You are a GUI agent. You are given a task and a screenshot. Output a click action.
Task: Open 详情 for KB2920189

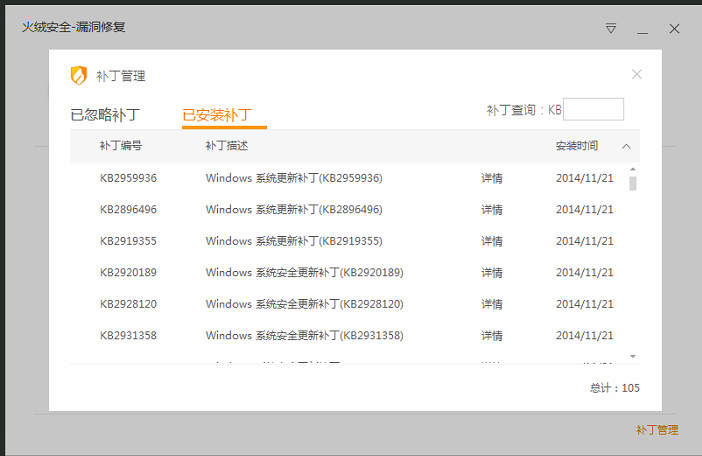pyautogui.click(x=492, y=273)
